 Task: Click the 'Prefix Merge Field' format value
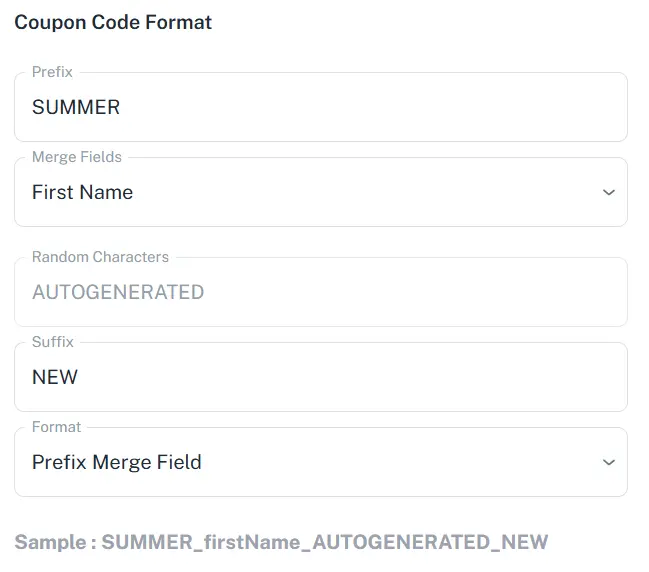pos(116,462)
